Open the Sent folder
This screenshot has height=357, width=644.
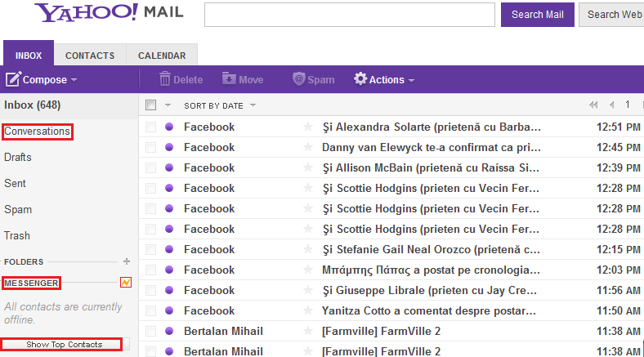pos(15,184)
